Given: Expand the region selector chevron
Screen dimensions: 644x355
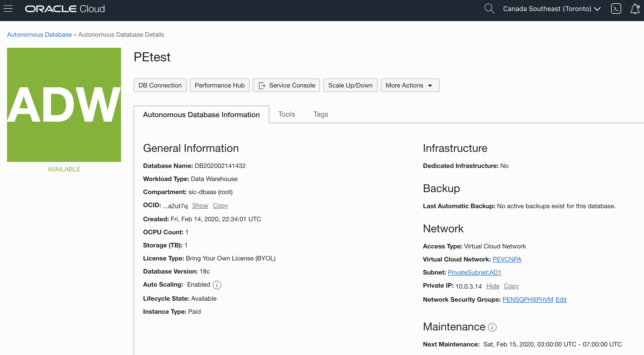Looking at the screenshot, I should [x=597, y=9].
